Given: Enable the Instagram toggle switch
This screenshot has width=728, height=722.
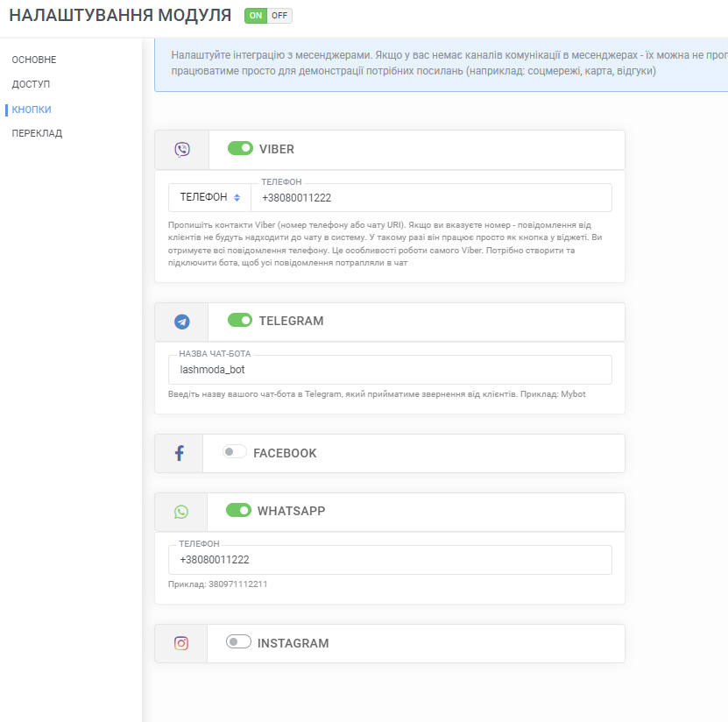Looking at the screenshot, I should coord(238,641).
